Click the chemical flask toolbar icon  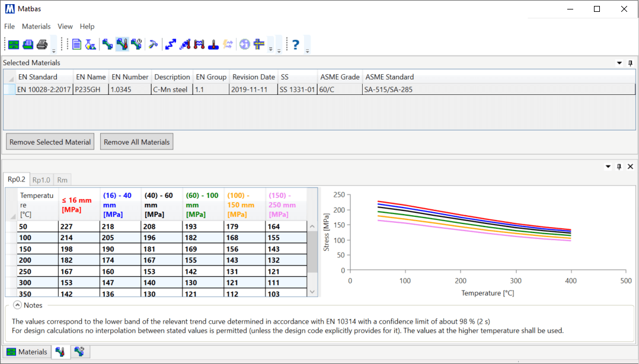tap(91, 44)
